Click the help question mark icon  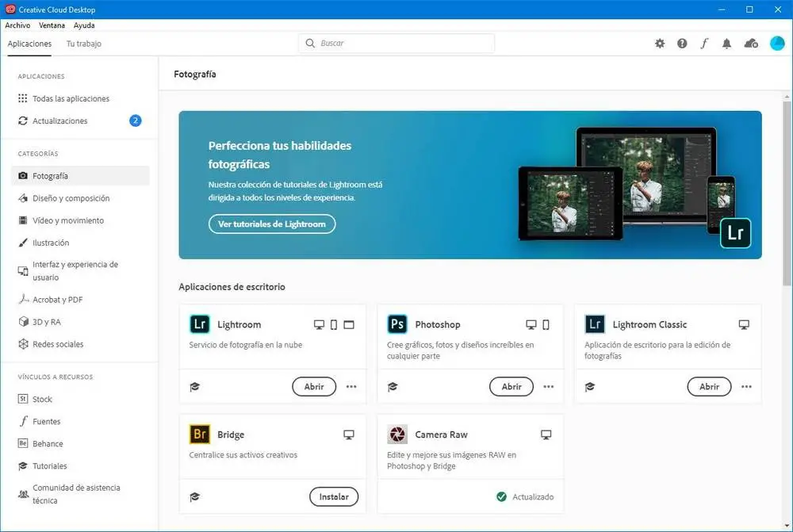682,44
